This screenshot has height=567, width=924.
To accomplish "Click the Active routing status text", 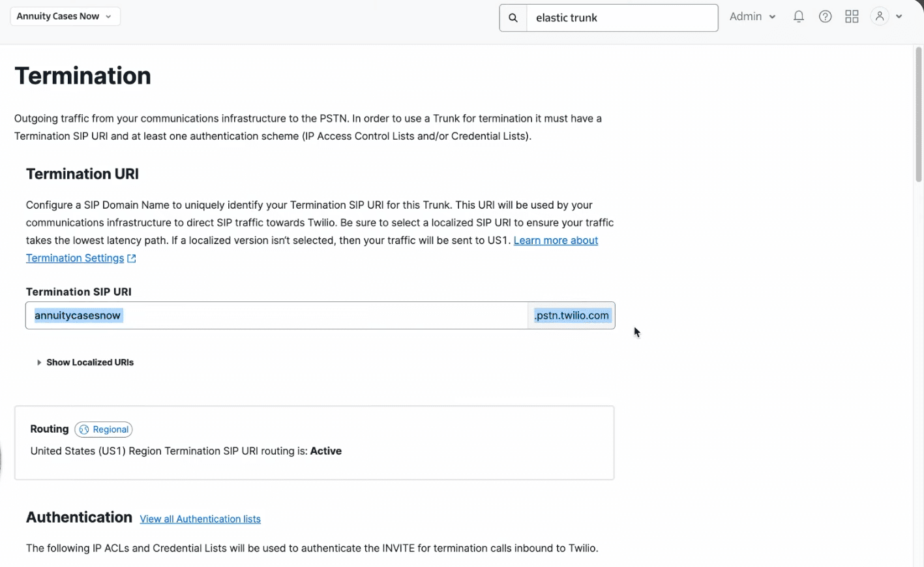I will pos(325,452).
